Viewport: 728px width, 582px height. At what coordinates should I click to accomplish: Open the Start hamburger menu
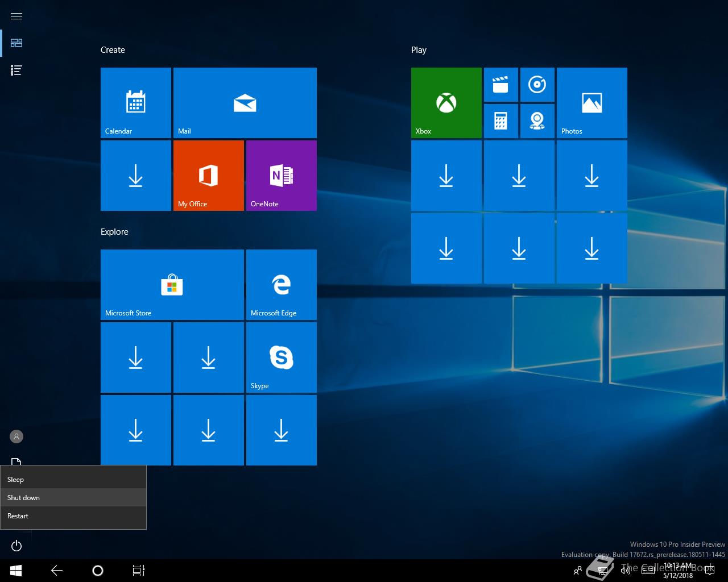click(16, 16)
